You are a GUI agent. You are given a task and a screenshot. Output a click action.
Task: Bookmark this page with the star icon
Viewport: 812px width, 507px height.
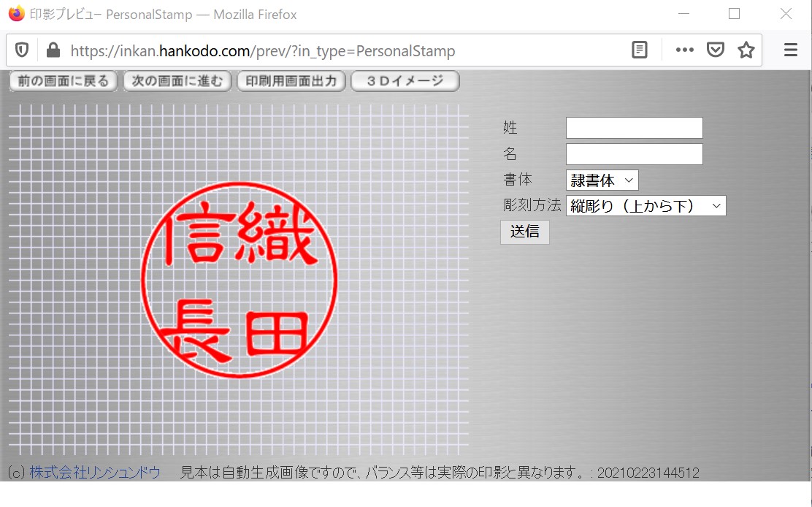[746, 50]
